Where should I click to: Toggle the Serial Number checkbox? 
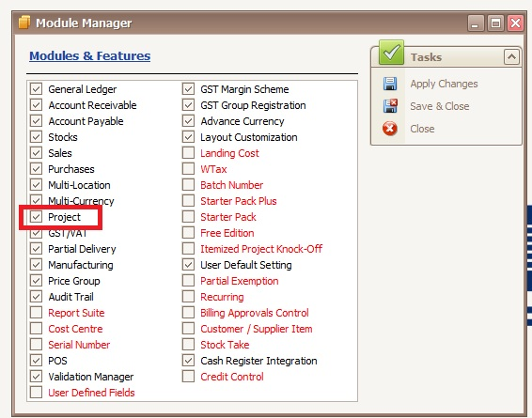36,345
